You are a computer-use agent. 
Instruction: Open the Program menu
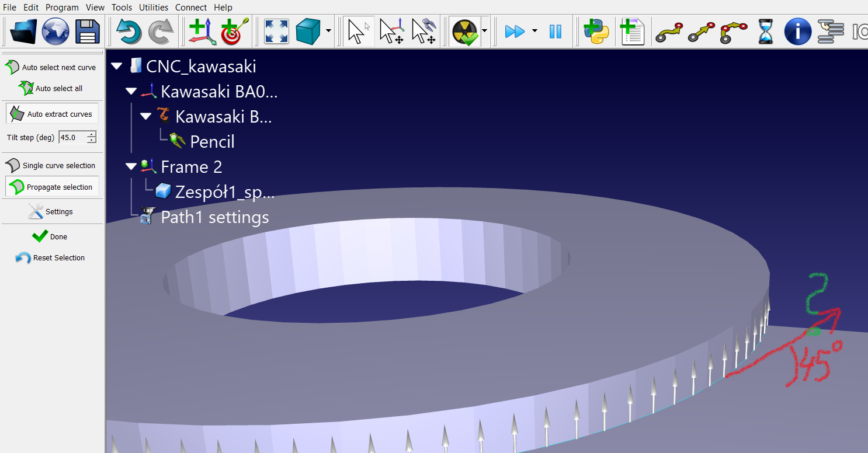coord(62,7)
